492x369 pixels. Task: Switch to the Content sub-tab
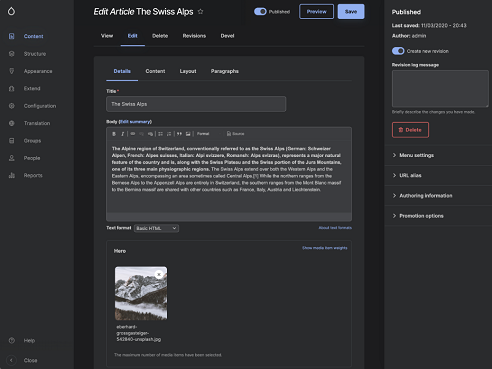(155, 71)
